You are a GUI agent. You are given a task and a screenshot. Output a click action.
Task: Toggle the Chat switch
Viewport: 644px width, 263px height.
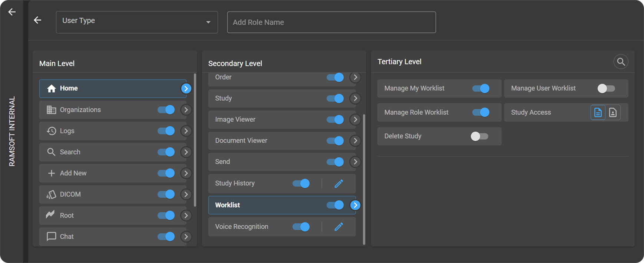click(x=166, y=237)
